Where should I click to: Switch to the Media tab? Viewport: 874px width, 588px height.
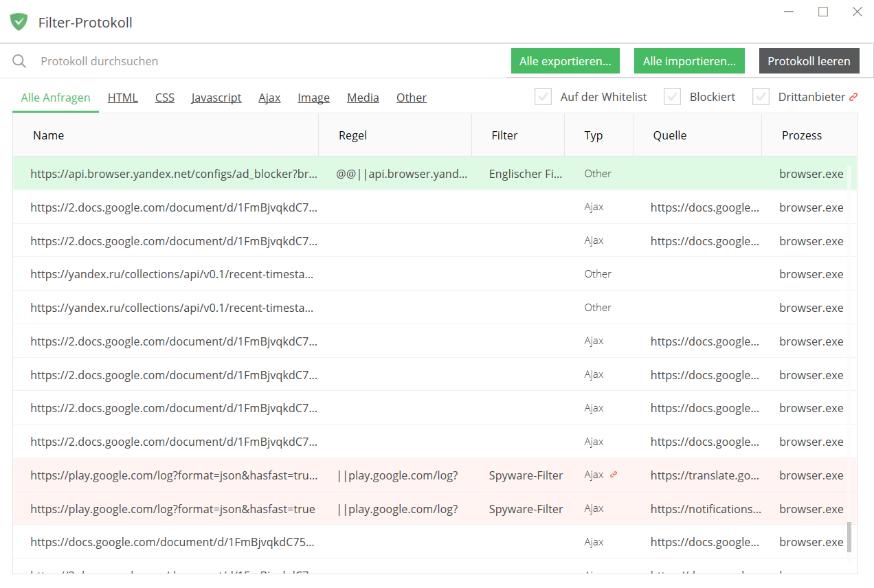coord(363,98)
